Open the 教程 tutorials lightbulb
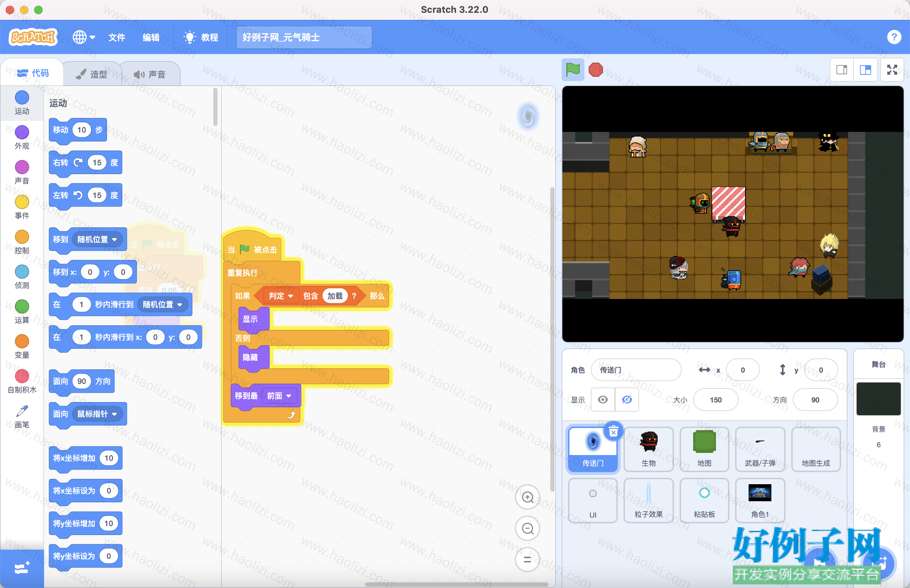This screenshot has height=588, width=910. coord(201,37)
